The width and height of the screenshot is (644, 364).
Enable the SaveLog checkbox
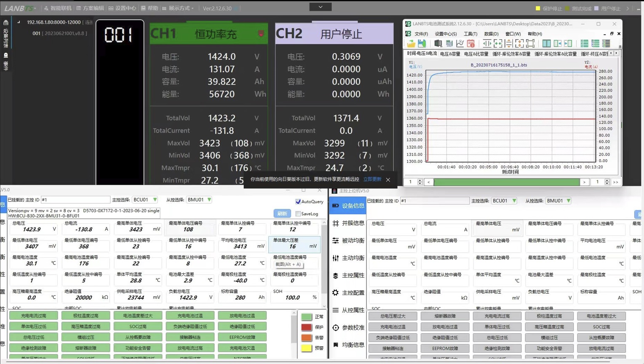pyautogui.click(x=298, y=214)
